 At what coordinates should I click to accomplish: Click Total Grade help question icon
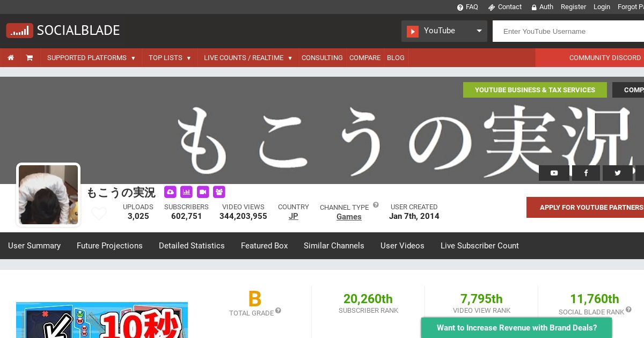278,311
